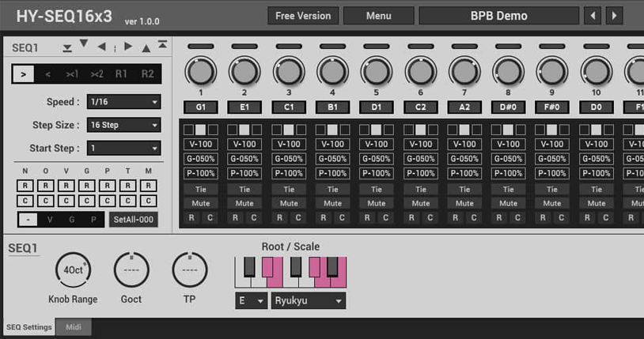Image resolution: width=644 pixels, height=339 pixels.
Task: Select the R1 random play mode
Action: [x=121, y=74]
